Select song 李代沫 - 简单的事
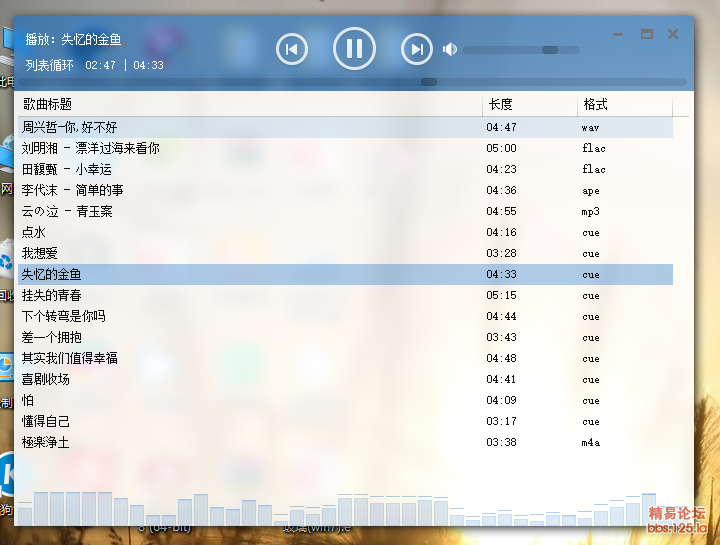Screen dimensions: 720x545 pos(345,190)
